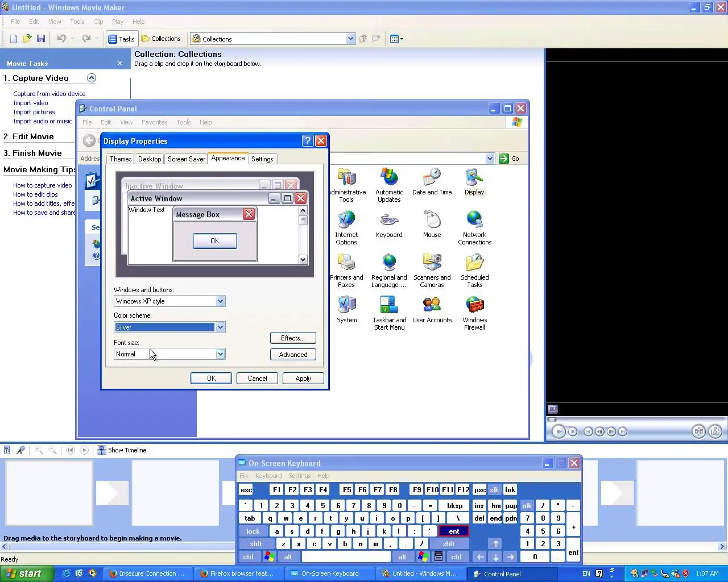Switch to the Desktop tab
This screenshot has width=728, height=582.
click(x=150, y=159)
